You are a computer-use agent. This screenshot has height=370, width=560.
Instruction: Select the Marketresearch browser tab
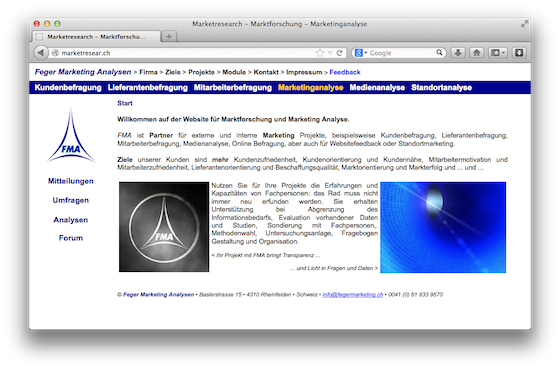coord(96,36)
